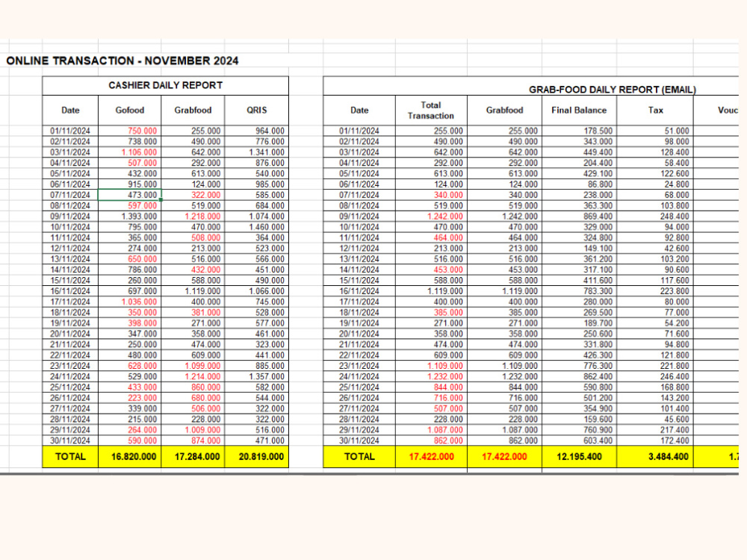The image size is (747, 560).
Task: Click the Final Balance column header
Action: coord(580,110)
